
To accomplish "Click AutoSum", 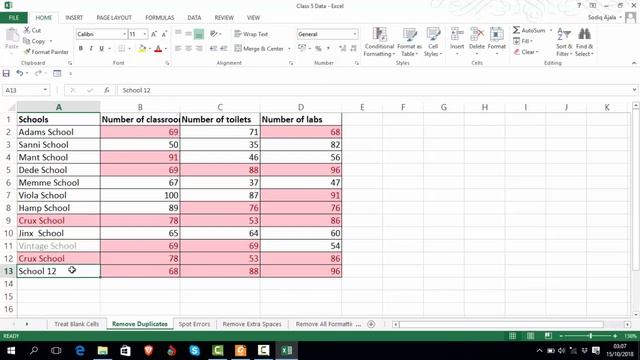I will coord(529,30).
